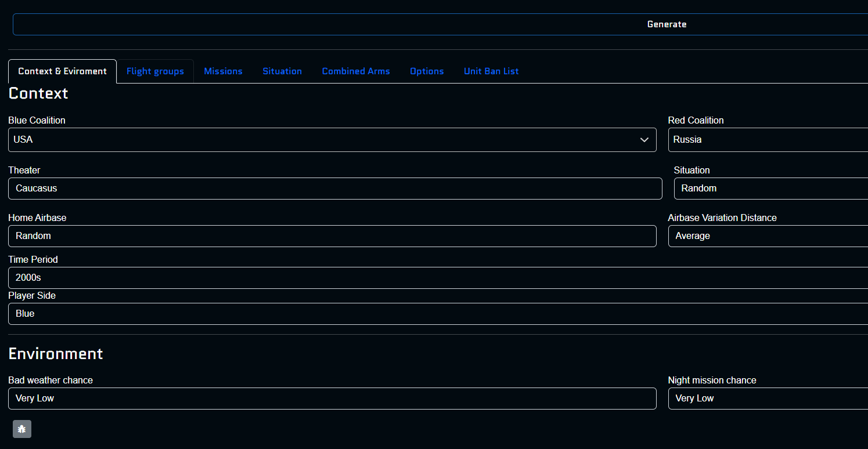Open the Missions tab

(223, 71)
